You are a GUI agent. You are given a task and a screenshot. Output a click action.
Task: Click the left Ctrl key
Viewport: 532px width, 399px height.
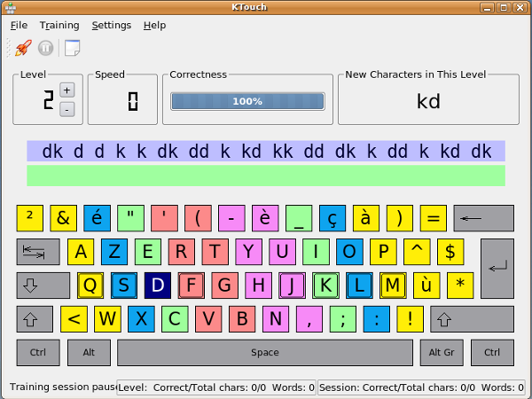coord(38,353)
